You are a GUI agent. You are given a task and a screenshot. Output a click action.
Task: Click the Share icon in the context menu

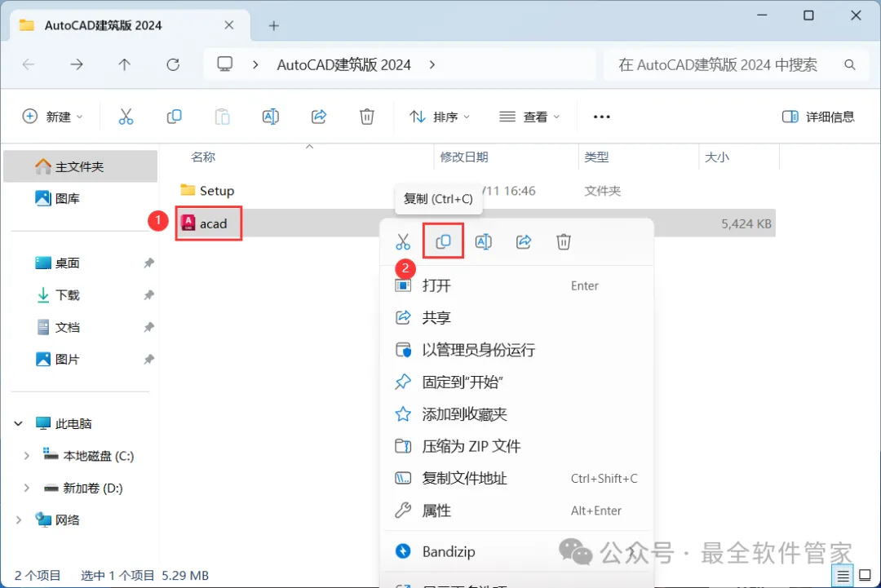tap(524, 242)
